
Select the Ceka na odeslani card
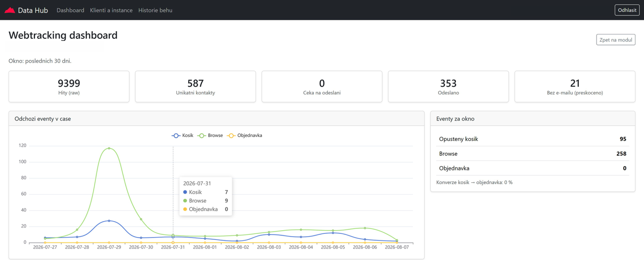[x=322, y=86]
